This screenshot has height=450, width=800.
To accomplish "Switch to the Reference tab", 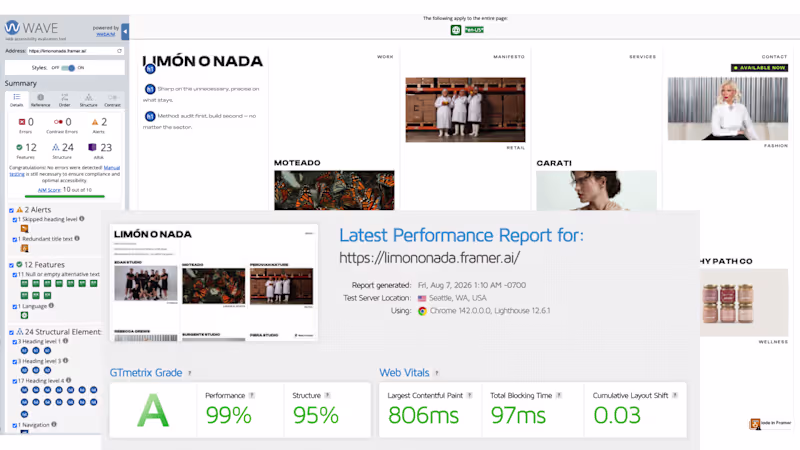I will pos(40,100).
